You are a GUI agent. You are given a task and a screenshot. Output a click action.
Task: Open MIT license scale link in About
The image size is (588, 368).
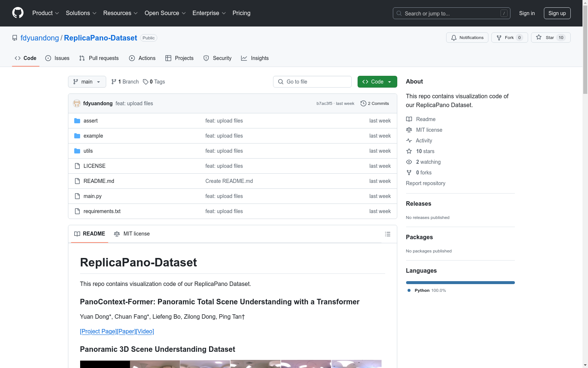[x=424, y=130]
